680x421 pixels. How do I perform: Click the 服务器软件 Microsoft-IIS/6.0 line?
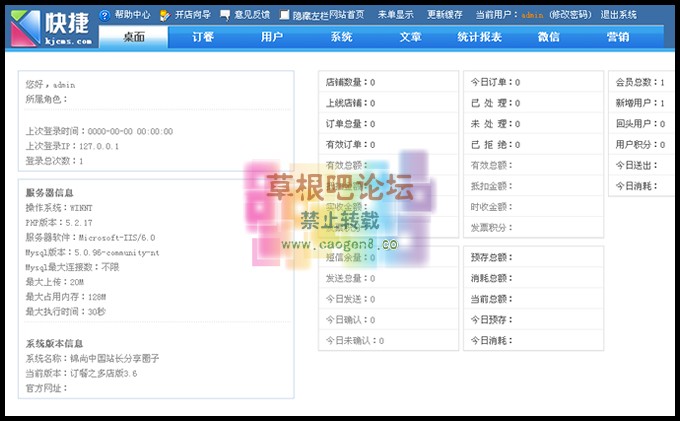(90, 237)
